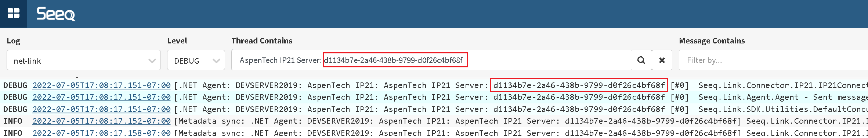Viewport: 868px width, 138px height.
Task: Click the Log dropdown chevron arrow
Action: 152,61
